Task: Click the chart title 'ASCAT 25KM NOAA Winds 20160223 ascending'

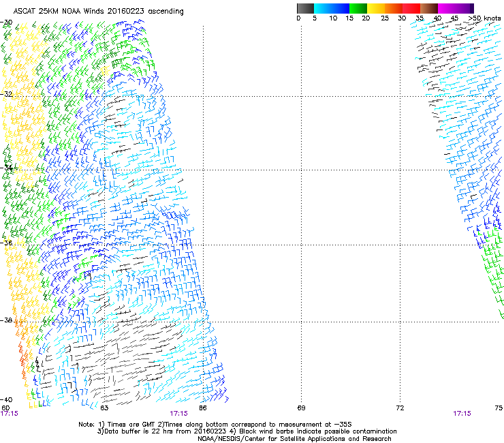Action: (x=98, y=11)
